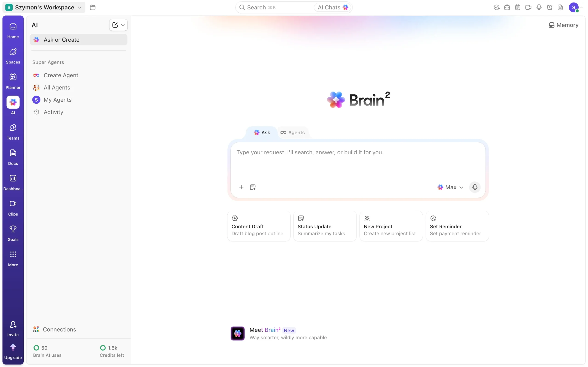
Task: Open the Max model dropdown
Action: point(450,187)
